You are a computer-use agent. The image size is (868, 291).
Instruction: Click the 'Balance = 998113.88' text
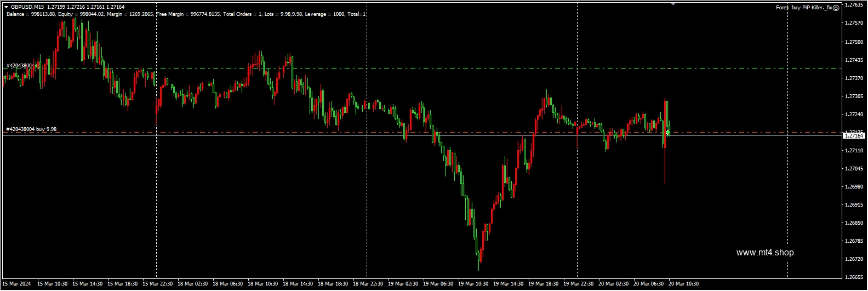pyautogui.click(x=31, y=14)
